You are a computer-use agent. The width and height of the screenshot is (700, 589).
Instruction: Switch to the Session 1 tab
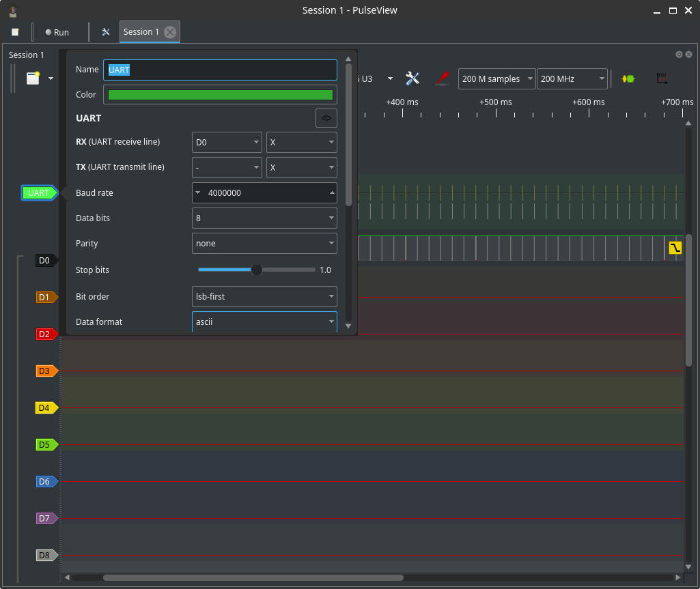pos(141,32)
